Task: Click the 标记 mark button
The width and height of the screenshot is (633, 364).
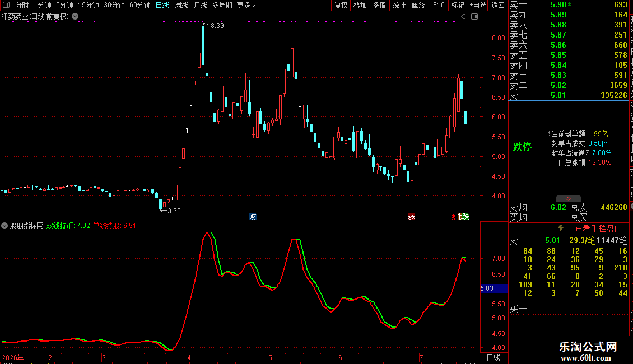Action: click(x=458, y=5)
